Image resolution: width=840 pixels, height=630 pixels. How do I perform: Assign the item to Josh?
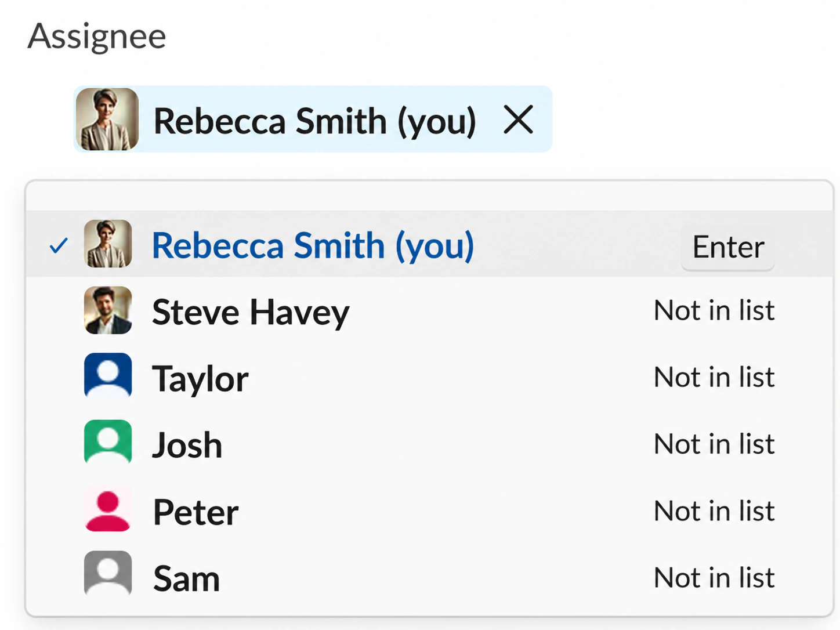click(429, 443)
